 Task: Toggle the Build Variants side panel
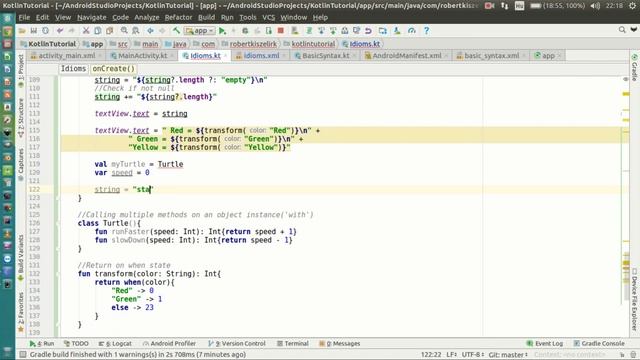pyautogui.click(x=21, y=257)
